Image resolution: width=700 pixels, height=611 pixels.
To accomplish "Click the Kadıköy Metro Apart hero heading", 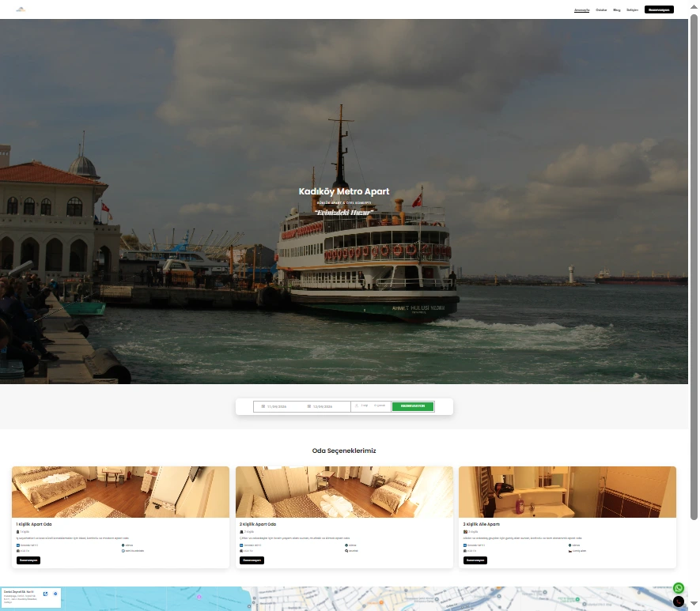I will pyautogui.click(x=344, y=191).
